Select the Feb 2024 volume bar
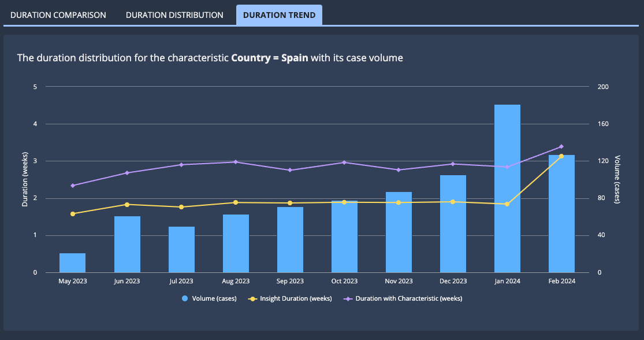 (x=561, y=214)
